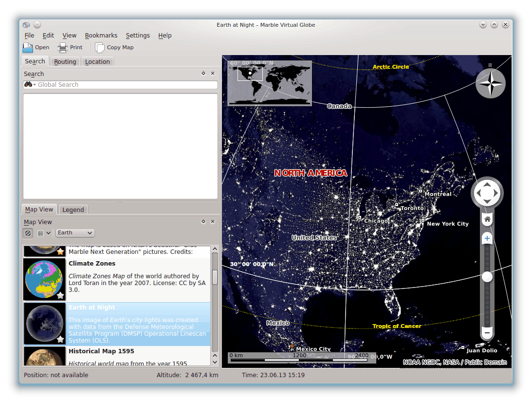Click the Toronto city label
The image size is (532, 403).
[x=412, y=208]
